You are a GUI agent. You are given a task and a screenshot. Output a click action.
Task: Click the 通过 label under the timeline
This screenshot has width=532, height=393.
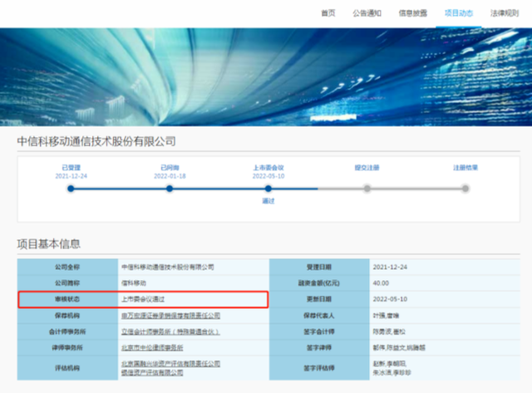268,201
